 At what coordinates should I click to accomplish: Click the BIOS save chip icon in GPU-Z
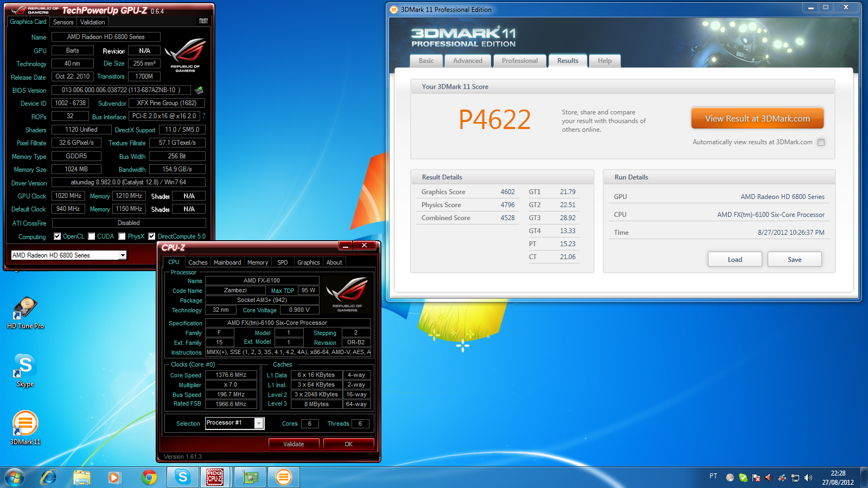[x=199, y=90]
